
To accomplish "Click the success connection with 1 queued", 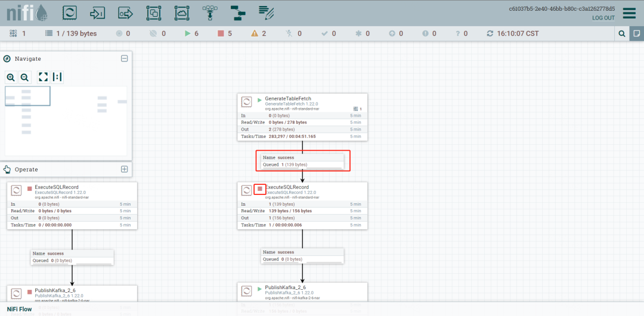I will pyautogui.click(x=303, y=160).
